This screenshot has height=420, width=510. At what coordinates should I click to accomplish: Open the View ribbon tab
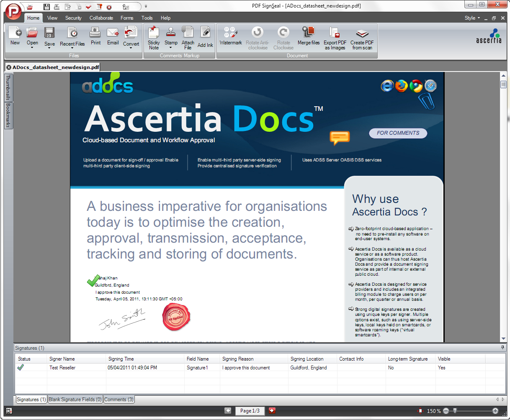[52, 18]
